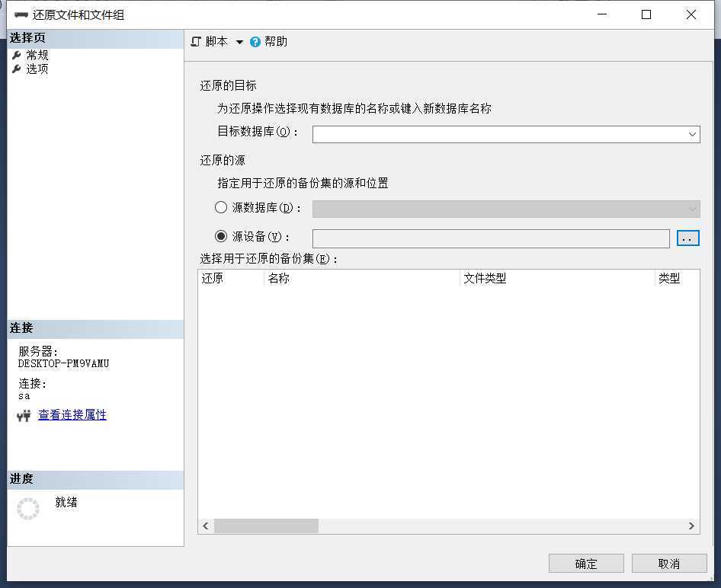
Task: Click the 类型 column header
Action: click(x=678, y=278)
